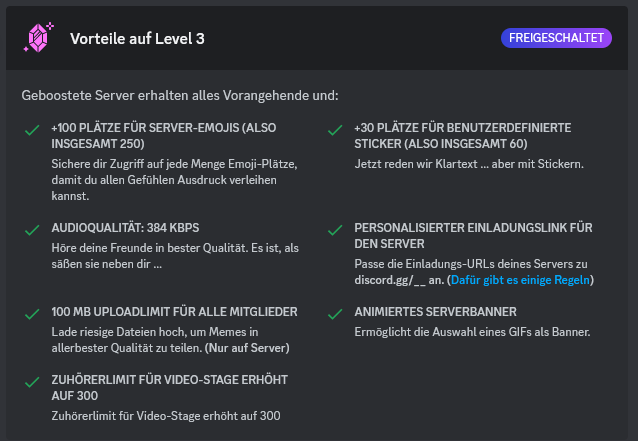
Task: Click checkmark beside Audioqualität 384 KBPS
Action: [32, 229]
